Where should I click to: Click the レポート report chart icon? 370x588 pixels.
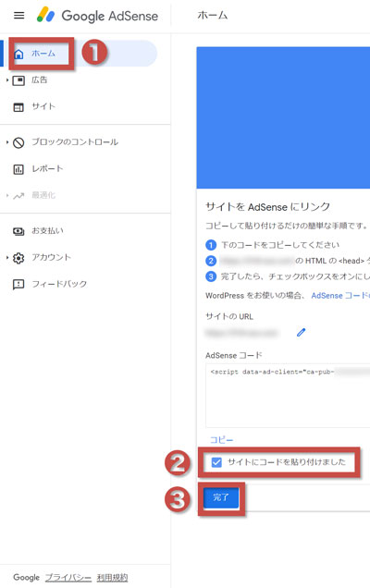tap(18, 169)
